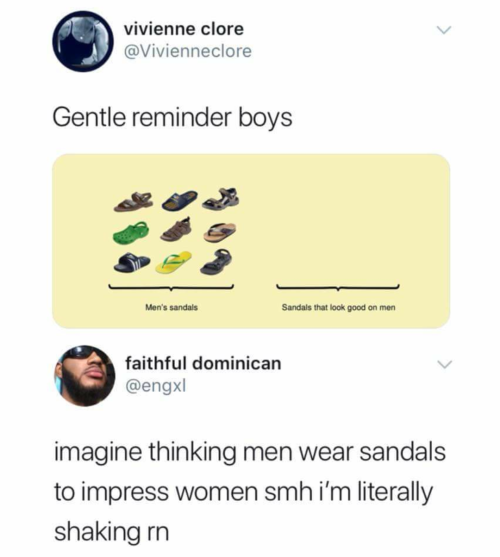Open vivienne clore's profile avatar

point(83,41)
